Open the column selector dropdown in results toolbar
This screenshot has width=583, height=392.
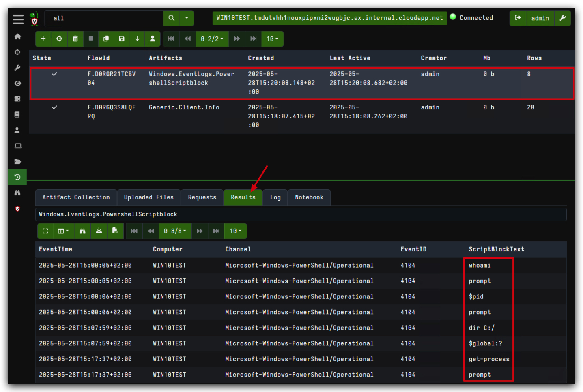63,231
